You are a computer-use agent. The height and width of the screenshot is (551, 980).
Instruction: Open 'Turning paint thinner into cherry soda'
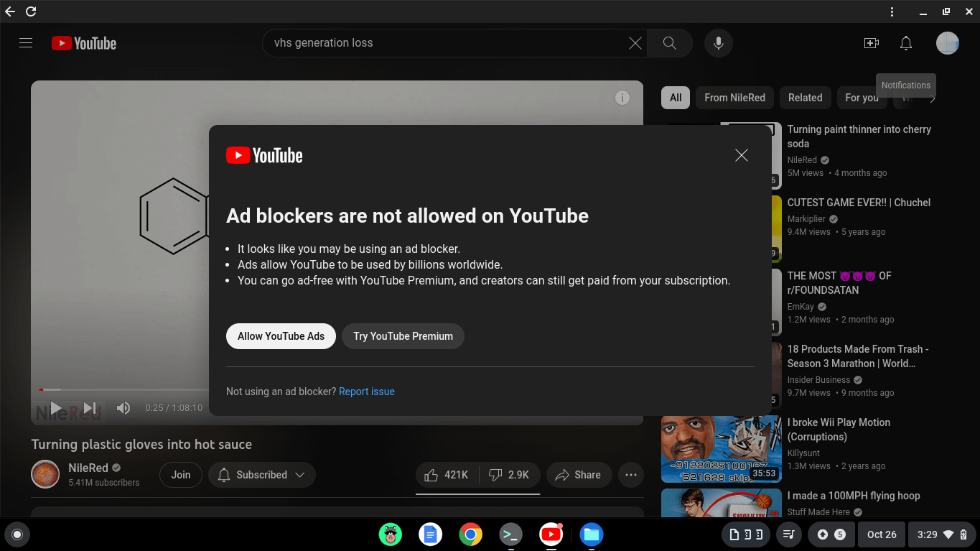[859, 136]
